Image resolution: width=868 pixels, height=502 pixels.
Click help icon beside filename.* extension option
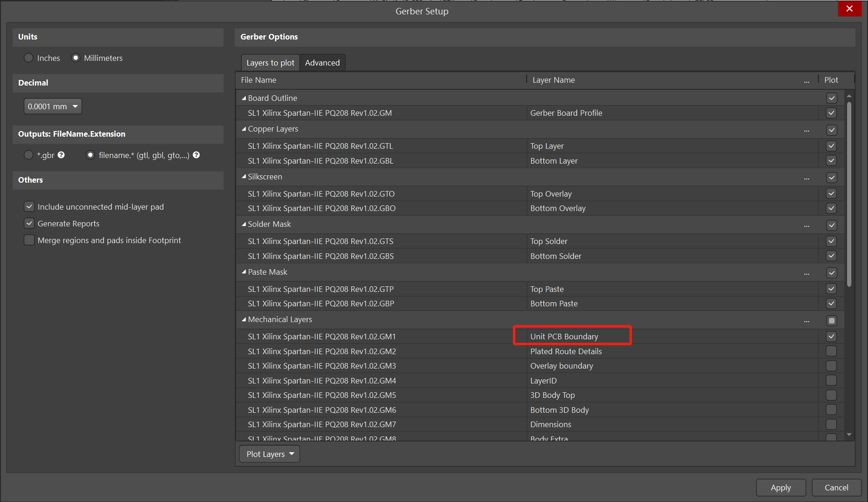pos(196,155)
